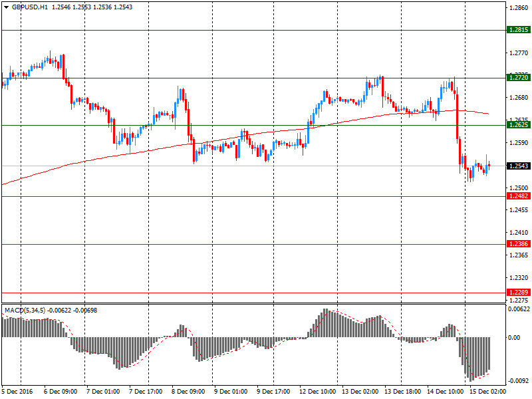532x399 pixels.
Task: Click the 1.2289 red support label
Action: coord(519,293)
